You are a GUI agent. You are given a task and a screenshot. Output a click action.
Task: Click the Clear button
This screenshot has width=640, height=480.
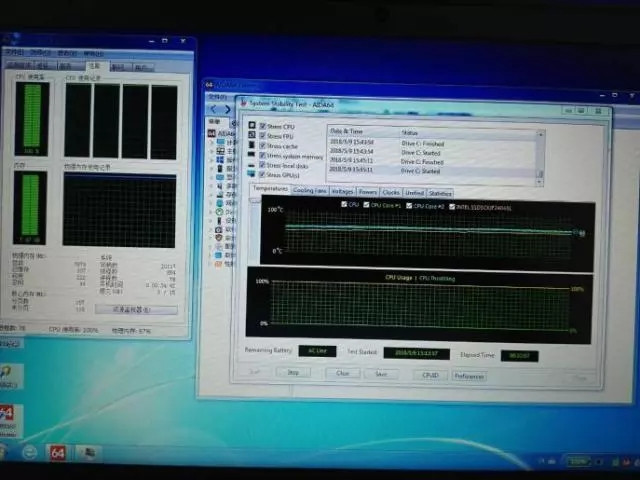[x=342, y=373]
